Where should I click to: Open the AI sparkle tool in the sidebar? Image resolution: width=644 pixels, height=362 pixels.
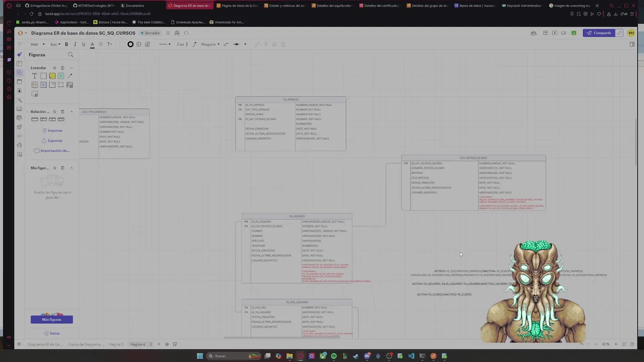click(20, 54)
